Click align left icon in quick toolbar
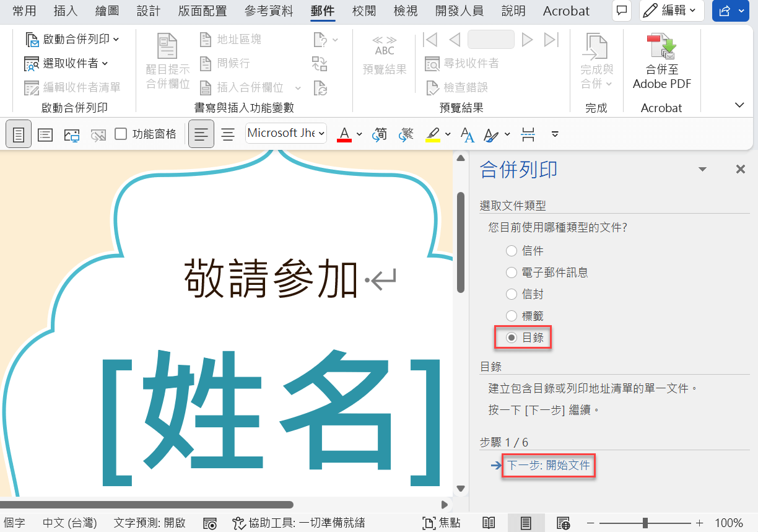The width and height of the screenshot is (758, 532). (x=201, y=134)
